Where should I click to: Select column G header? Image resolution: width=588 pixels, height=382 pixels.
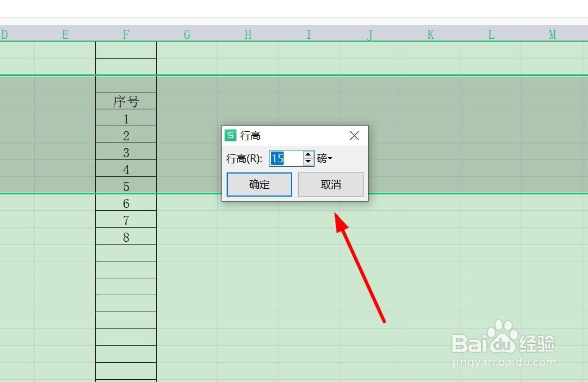point(187,34)
